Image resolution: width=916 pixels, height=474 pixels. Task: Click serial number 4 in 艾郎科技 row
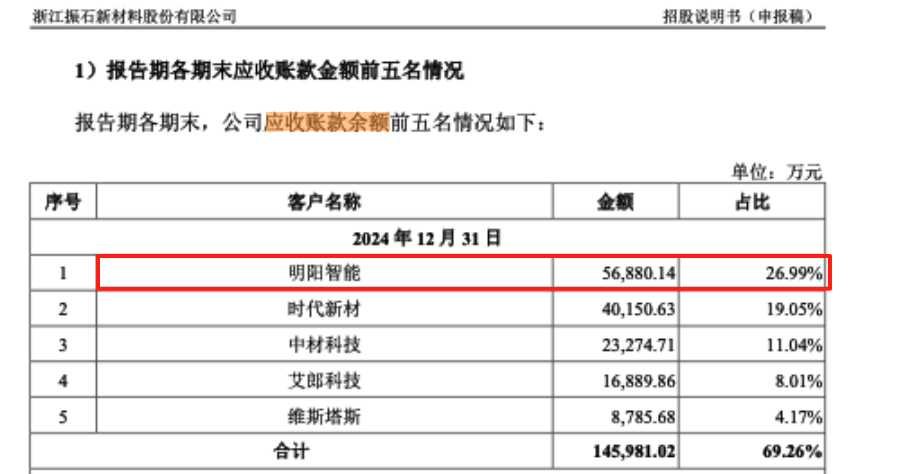[x=63, y=381]
